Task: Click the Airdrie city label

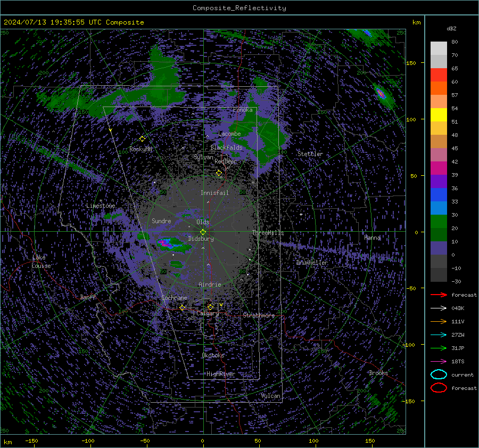Action: [x=210, y=284]
